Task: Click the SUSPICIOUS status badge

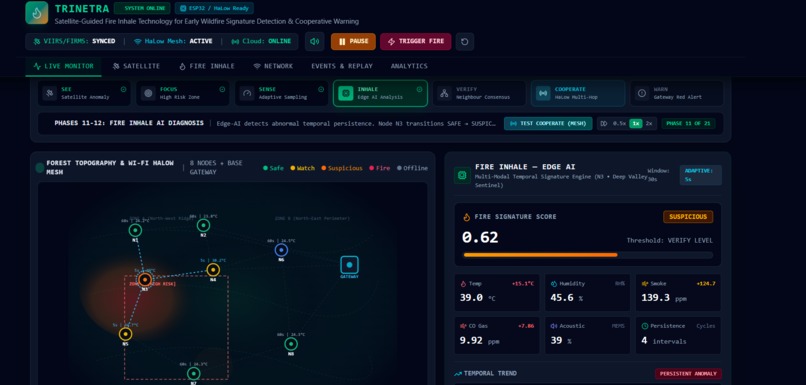Action: [x=688, y=217]
